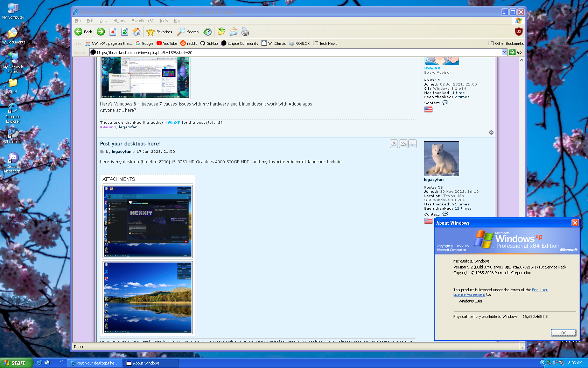Quote legacyfan's post
This screenshot has width=588, height=368.
403,144
